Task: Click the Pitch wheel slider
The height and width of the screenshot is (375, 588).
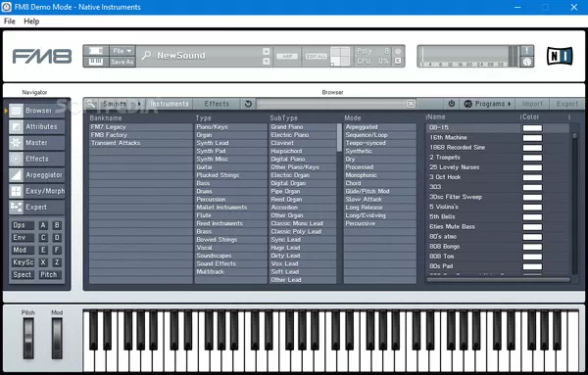Action: [x=28, y=339]
